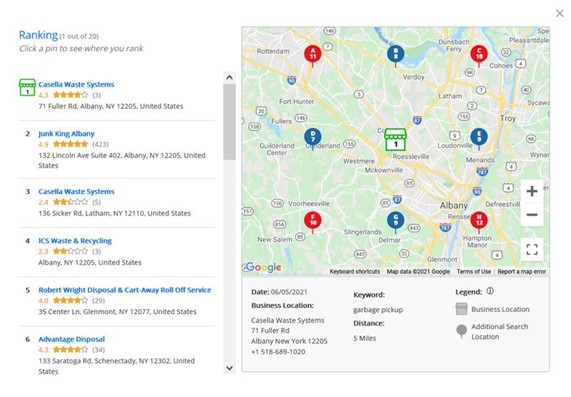
Task: Click the Legend info icon
Action: [490, 291]
